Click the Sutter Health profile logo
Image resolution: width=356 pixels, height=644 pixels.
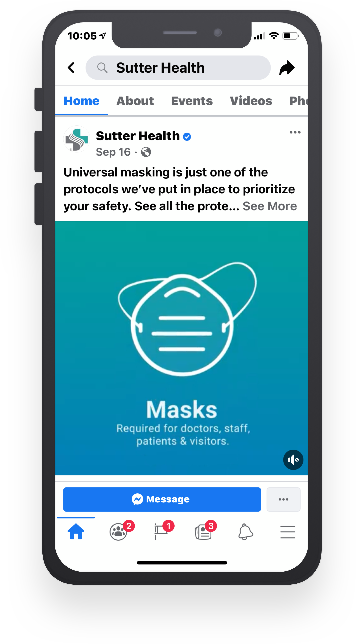click(76, 139)
